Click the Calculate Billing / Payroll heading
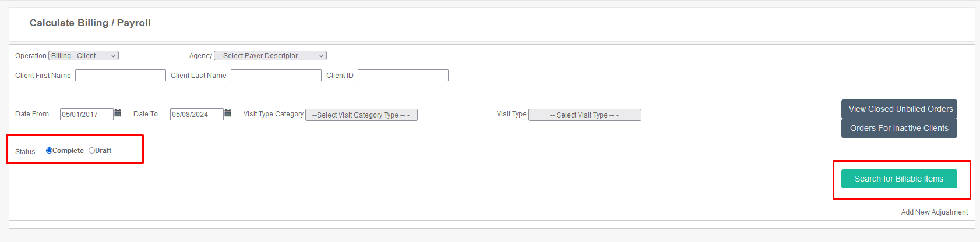This screenshot has height=242, width=980. 90,23
